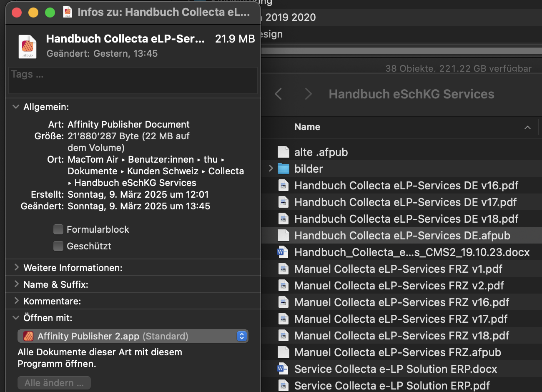Click the small document icon in Info window title bar
542x392 pixels.
coord(67,12)
